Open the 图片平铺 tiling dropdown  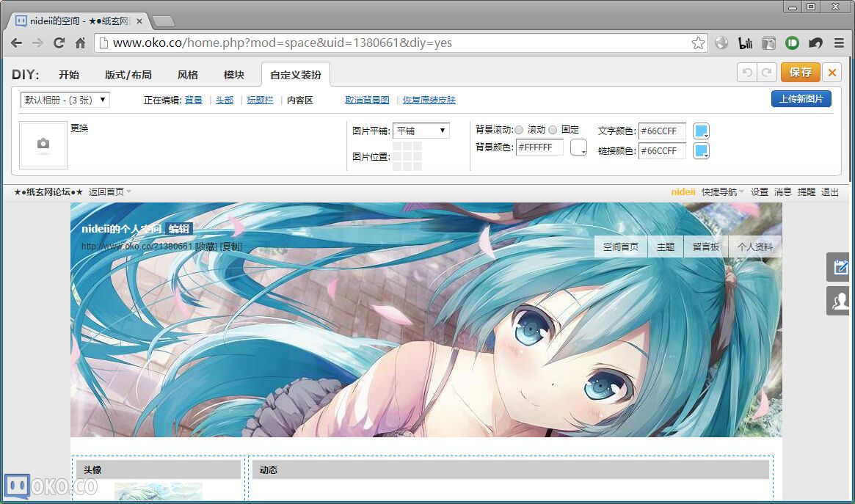(421, 131)
